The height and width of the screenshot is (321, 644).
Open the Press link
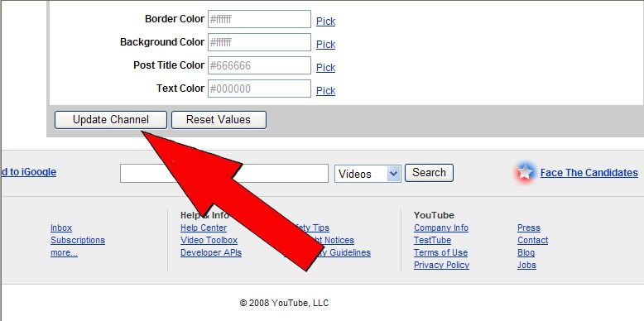point(529,228)
